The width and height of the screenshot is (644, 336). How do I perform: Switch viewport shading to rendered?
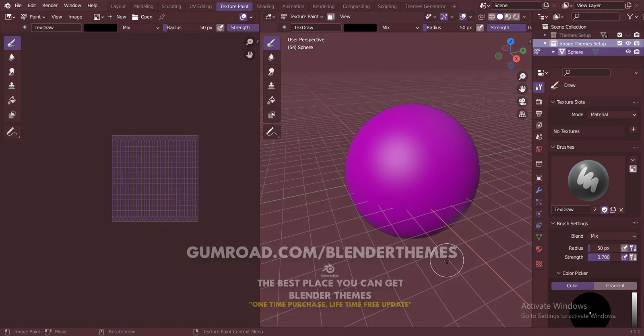(x=516, y=17)
